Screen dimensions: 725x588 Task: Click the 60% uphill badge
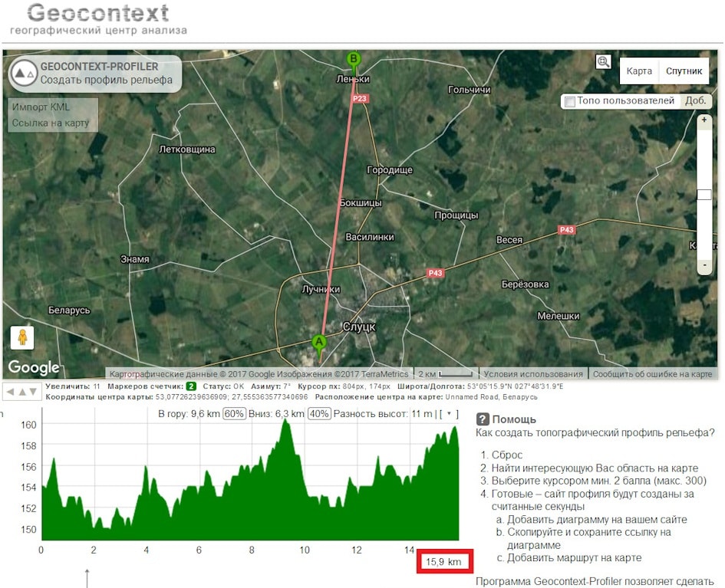(233, 414)
